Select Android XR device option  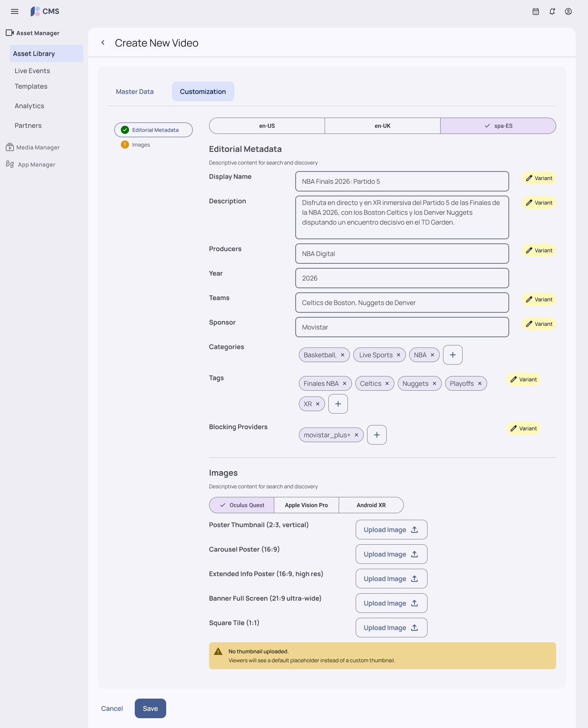pos(371,505)
